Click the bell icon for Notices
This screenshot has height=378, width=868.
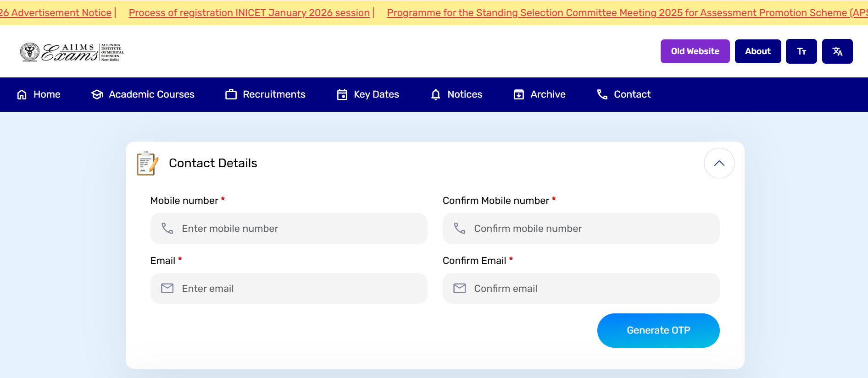[435, 94]
